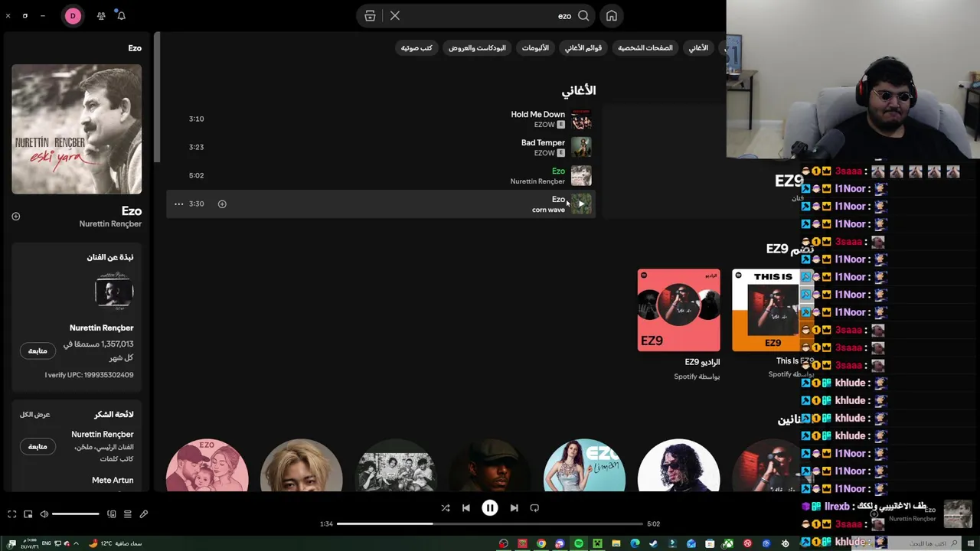Open the Friend Activity icon
Viewport: 980px width, 551px height.
[101, 15]
